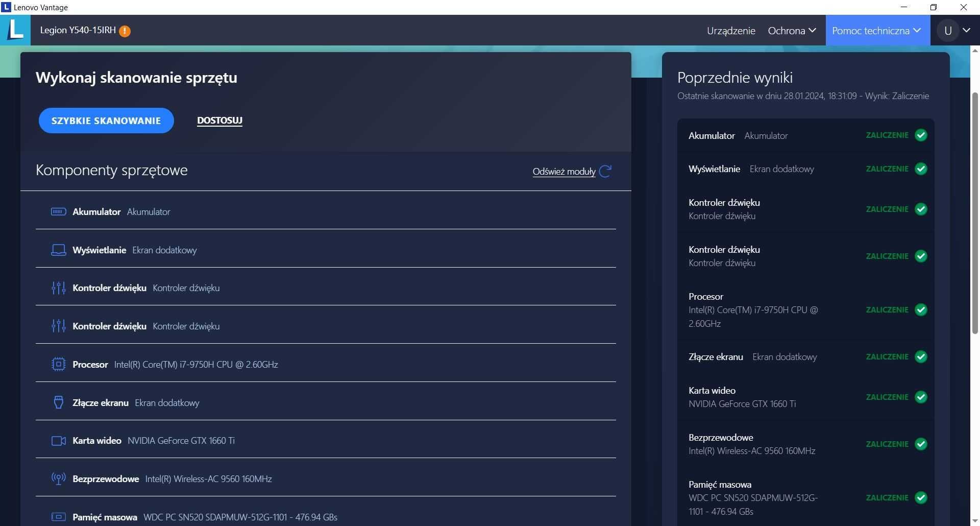Click the green checkmark for Akumulator result
This screenshot has width=980, height=526.
click(921, 135)
